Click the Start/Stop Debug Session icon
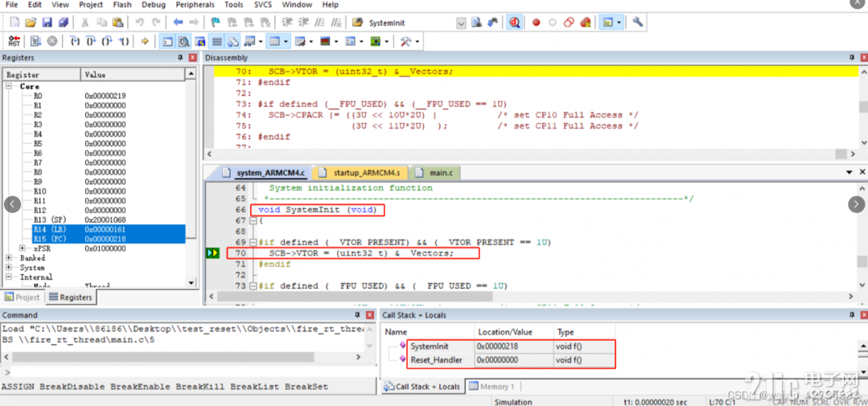 point(514,23)
